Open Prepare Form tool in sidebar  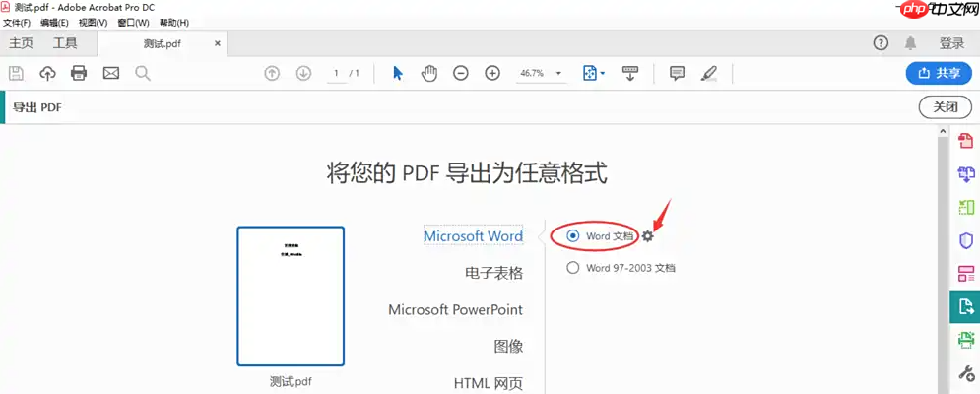click(966, 273)
